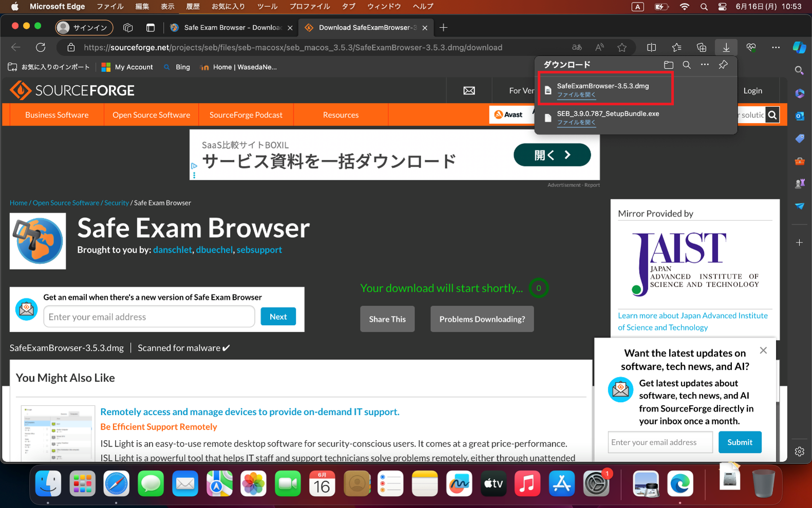Image resolution: width=812 pixels, height=508 pixels.
Task: Pin the downloads panel
Action: click(723, 65)
